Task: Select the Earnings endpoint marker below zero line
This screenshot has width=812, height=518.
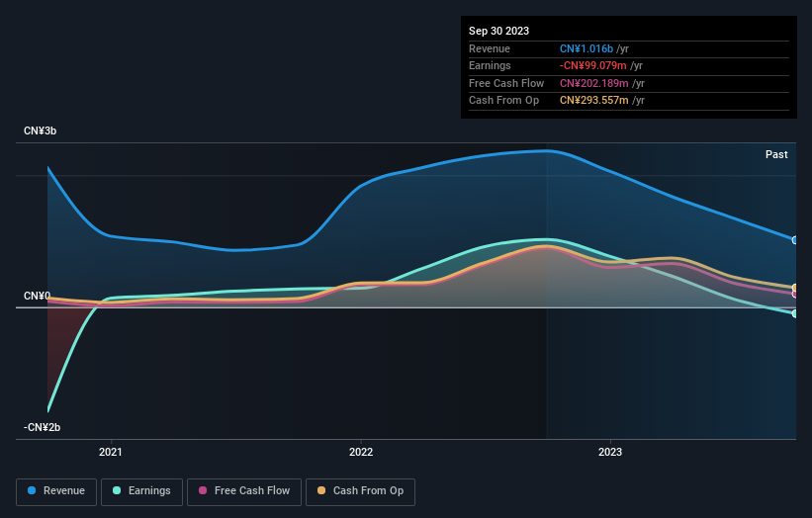Action: click(x=795, y=313)
